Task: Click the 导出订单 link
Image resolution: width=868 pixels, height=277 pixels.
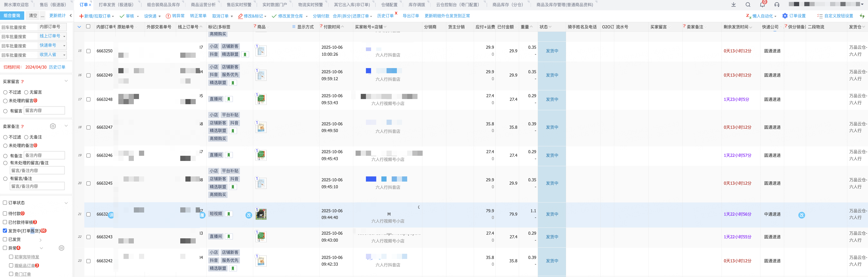Action: (x=411, y=16)
